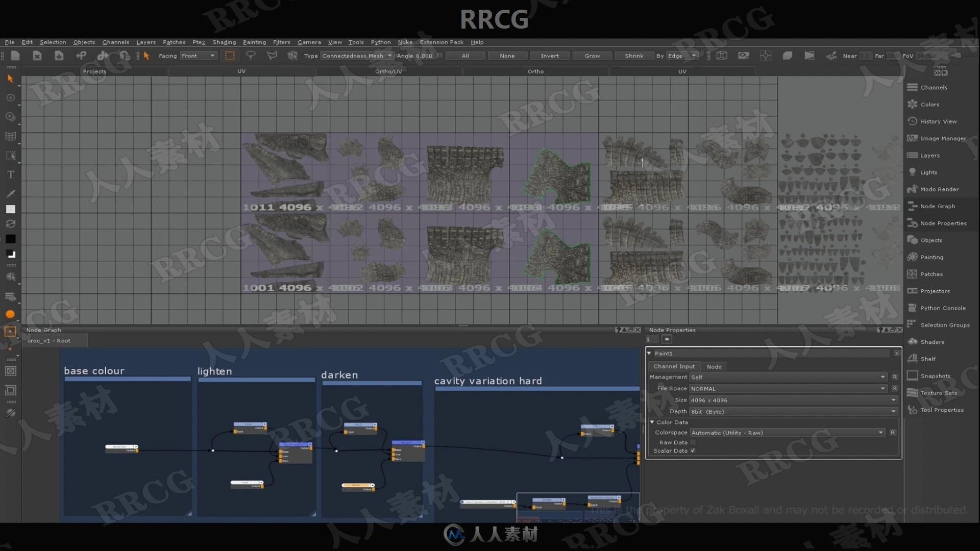Click the Grow button in toolbar
The width and height of the screenshot is (980, 551).
click(x=592, y=55)
